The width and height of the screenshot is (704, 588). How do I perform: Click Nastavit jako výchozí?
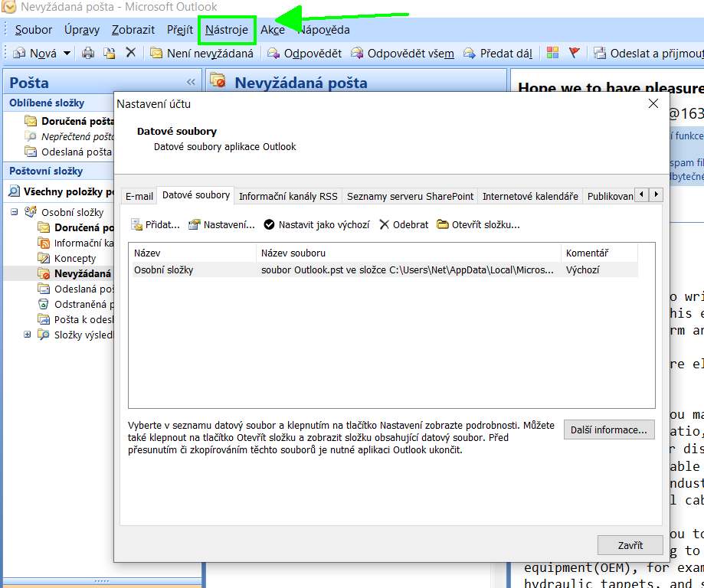pos(316,224)
